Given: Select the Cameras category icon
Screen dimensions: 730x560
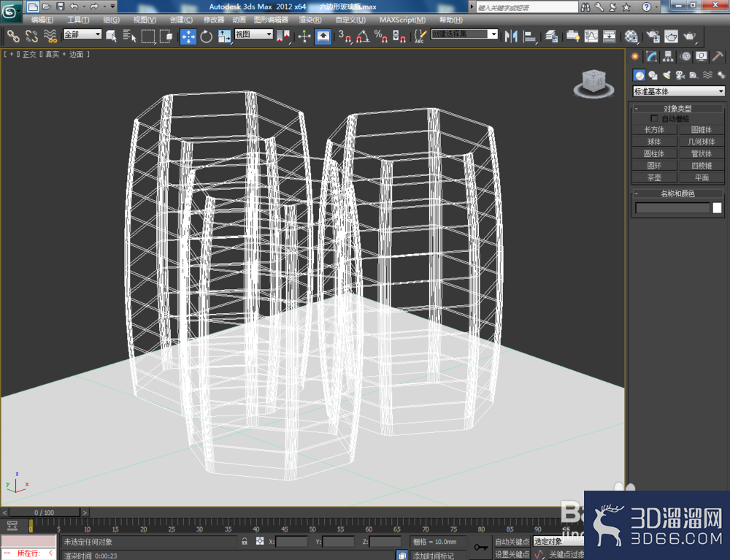Looking at the screenshot, I should [680, 75].
